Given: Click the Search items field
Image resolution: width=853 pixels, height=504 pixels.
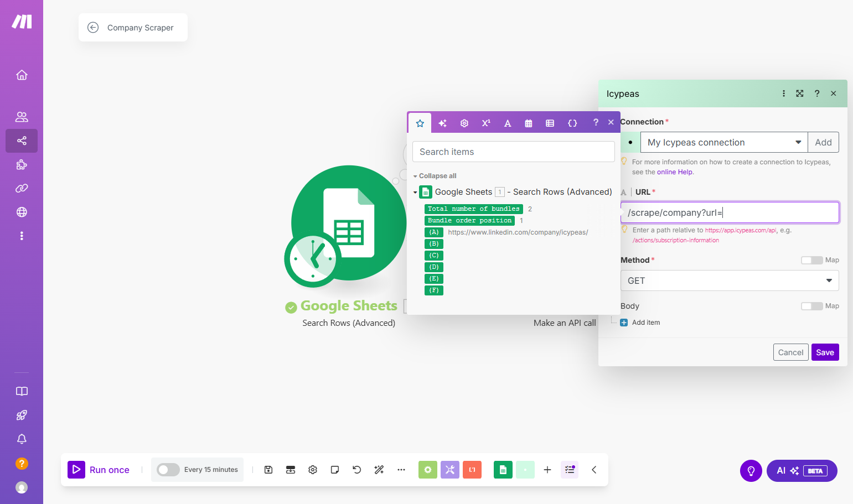Looking at the screenshot, I should 514,152.
